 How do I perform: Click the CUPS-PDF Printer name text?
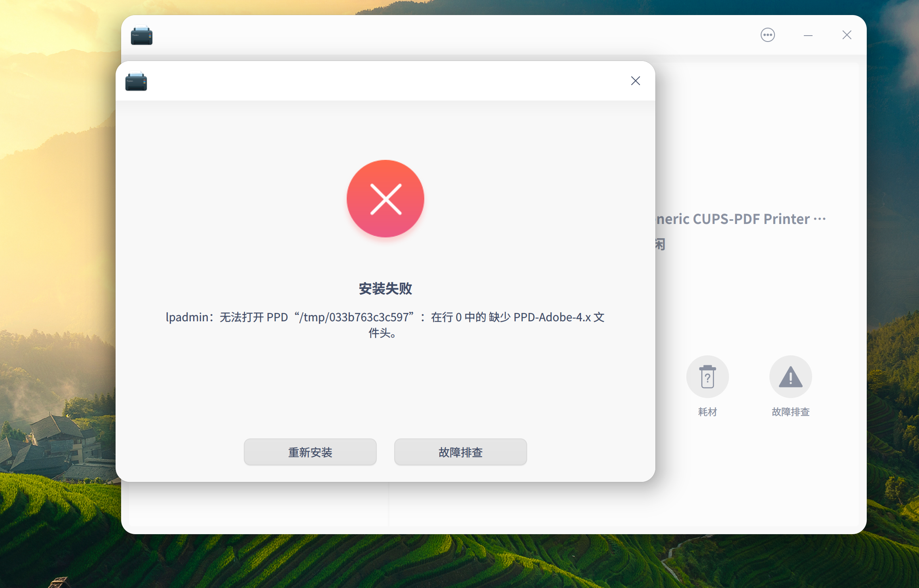[733, 219]
